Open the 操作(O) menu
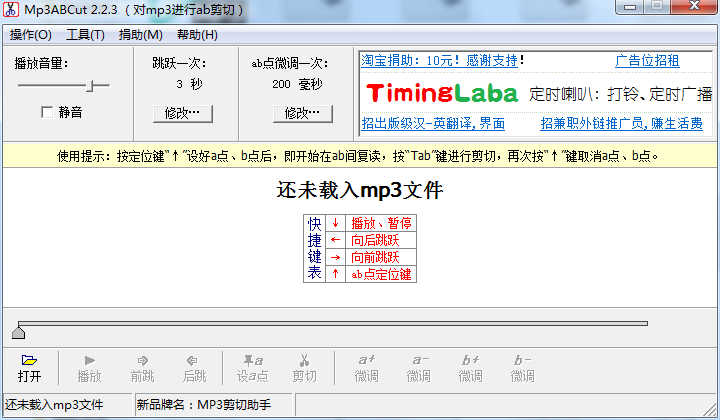This screenshot has width=720, height=420. [30, 35]
